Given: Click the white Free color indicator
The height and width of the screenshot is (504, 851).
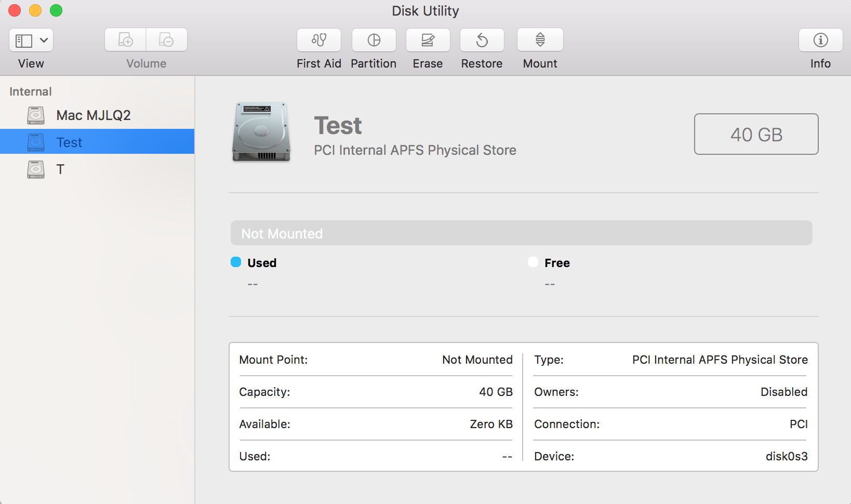Looking at the screenshot, I should [x=533, y=262].
